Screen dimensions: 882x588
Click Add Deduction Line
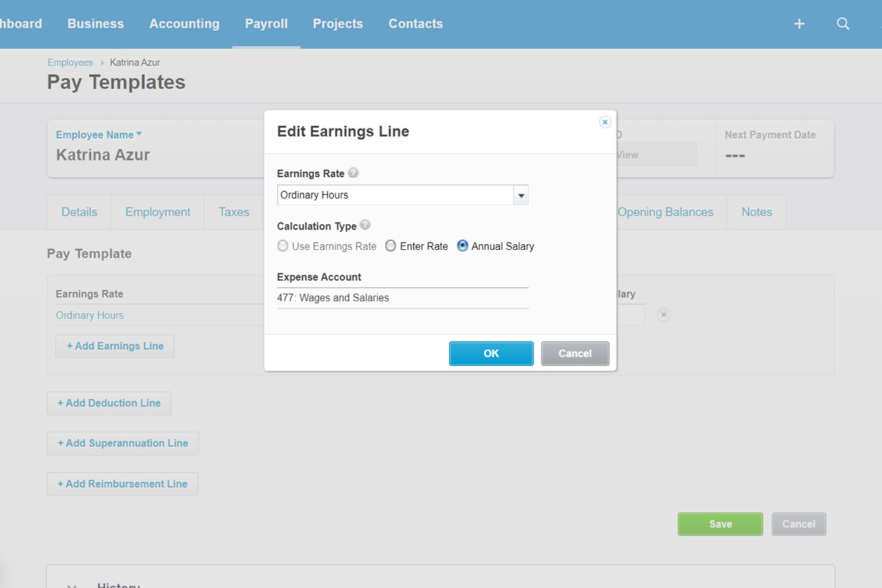click(109, 403)
